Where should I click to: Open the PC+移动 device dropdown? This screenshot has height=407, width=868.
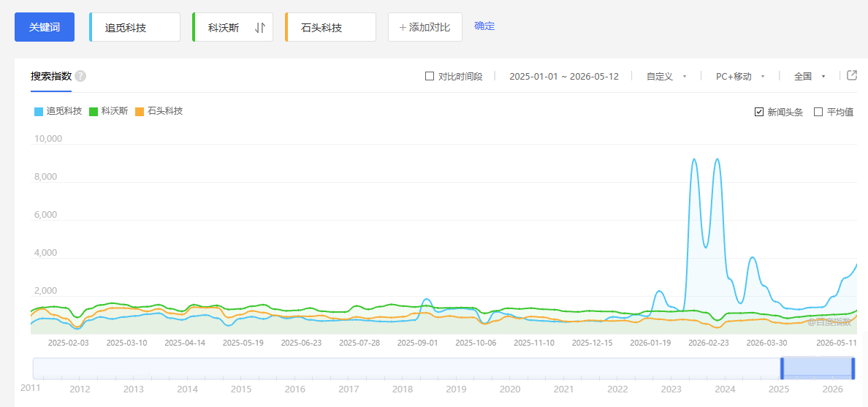pos(740,77)
